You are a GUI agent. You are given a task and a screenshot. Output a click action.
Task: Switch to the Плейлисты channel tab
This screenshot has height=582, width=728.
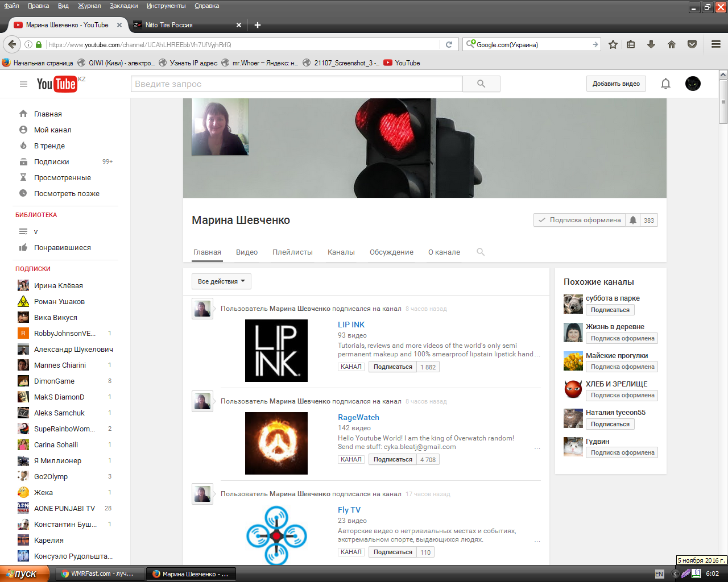pyautogui.click(x=292, y=252)
